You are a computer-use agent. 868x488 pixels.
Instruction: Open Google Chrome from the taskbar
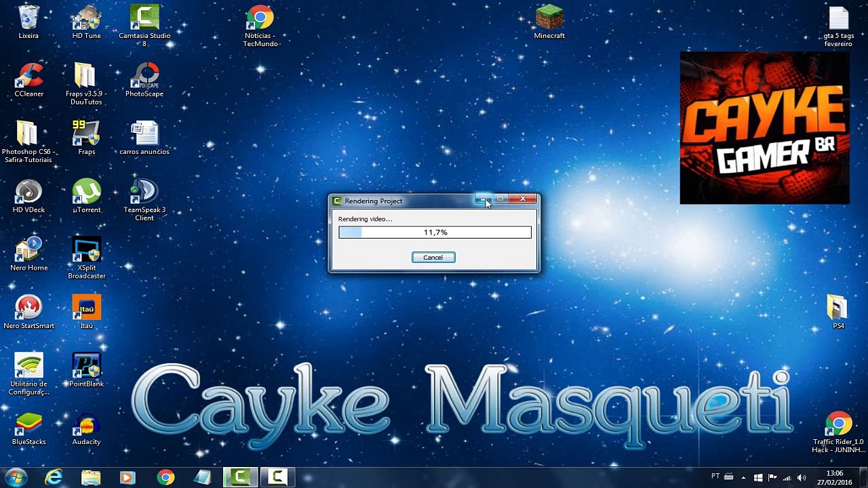pyautogui.click(x=165, y=478)
